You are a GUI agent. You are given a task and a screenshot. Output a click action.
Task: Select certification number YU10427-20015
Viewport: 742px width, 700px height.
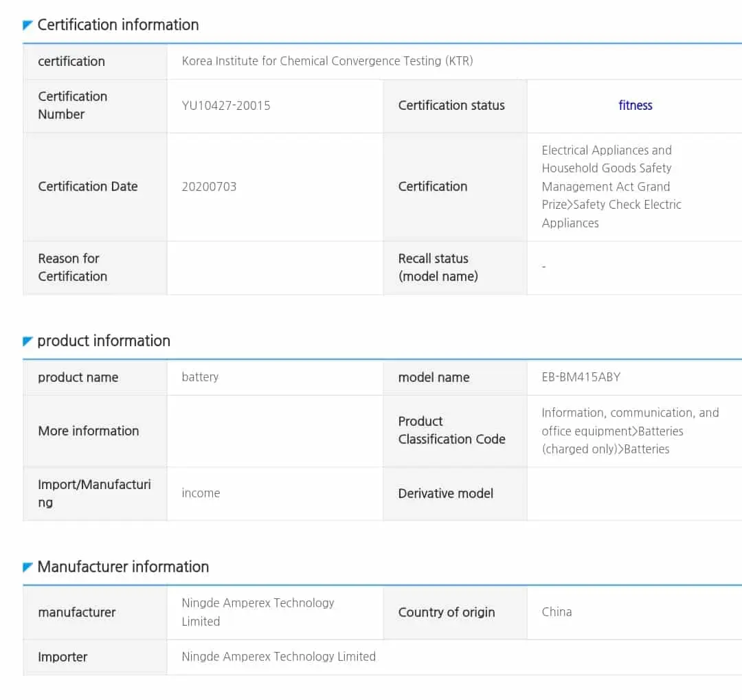[x=226, y=105]
